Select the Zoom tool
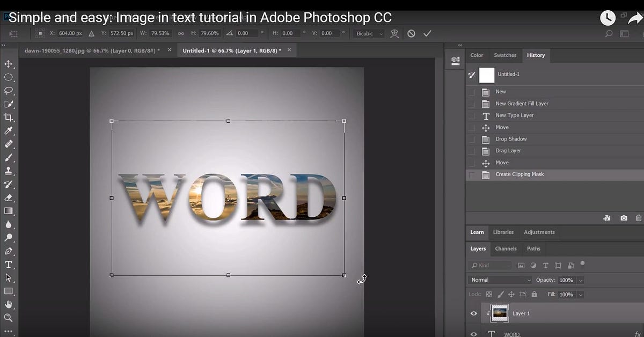Viewport: 644px width, 337px height. click(x=8, y=318)
